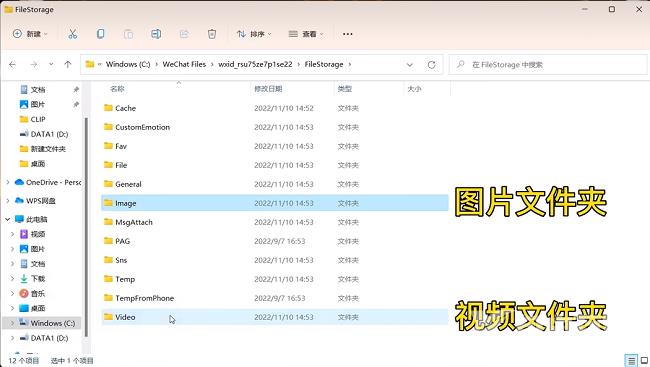The width and height of the screenshot is (650, 367).
Task: Switch to large icons view
Action: tap(645, 360)
